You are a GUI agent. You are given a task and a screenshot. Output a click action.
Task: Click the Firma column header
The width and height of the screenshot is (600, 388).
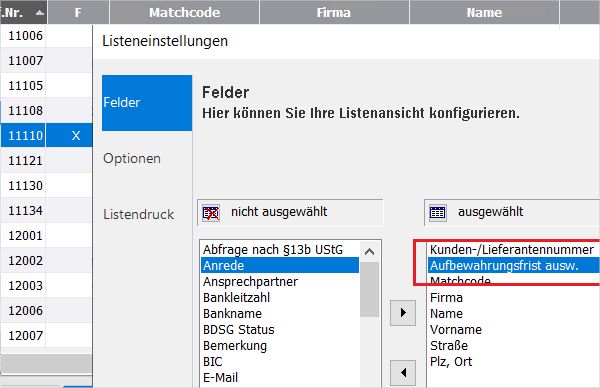(334, 12)
